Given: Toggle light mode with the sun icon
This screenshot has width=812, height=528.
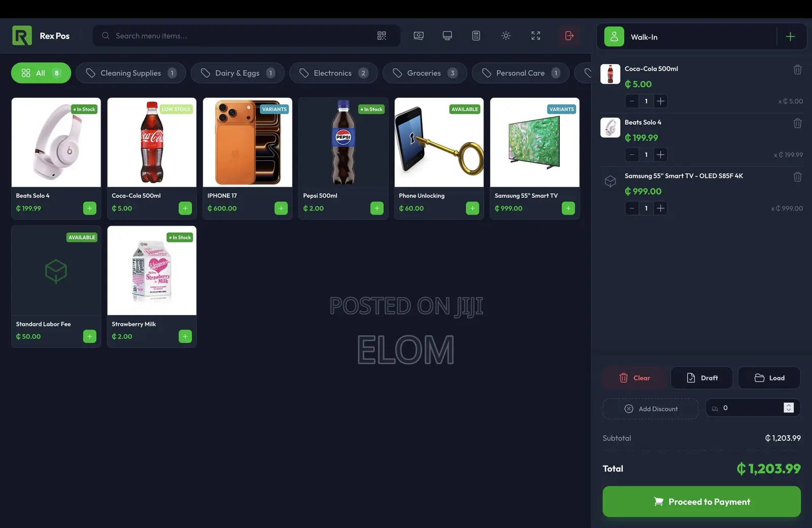Looking at the screenshot, I should pos(506,36).
